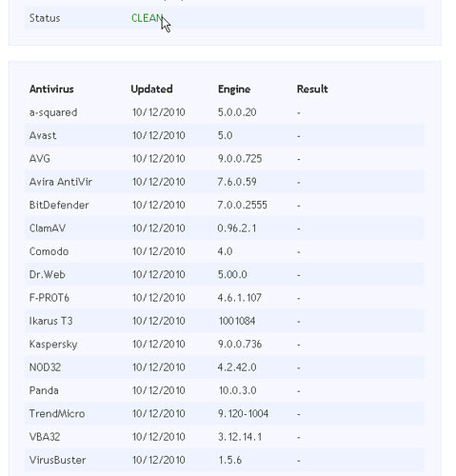Viewport: 456px width, 476px height.
Task: Select the Kaspersky antivirus name
Action: [53, 345]
